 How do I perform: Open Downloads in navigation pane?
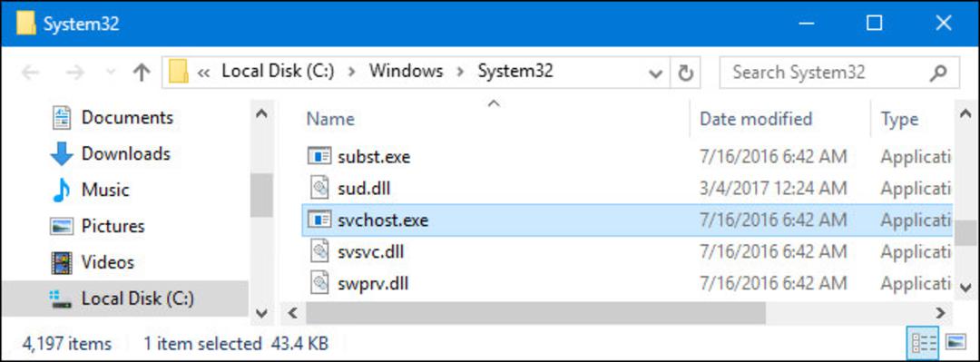[125, 154]
